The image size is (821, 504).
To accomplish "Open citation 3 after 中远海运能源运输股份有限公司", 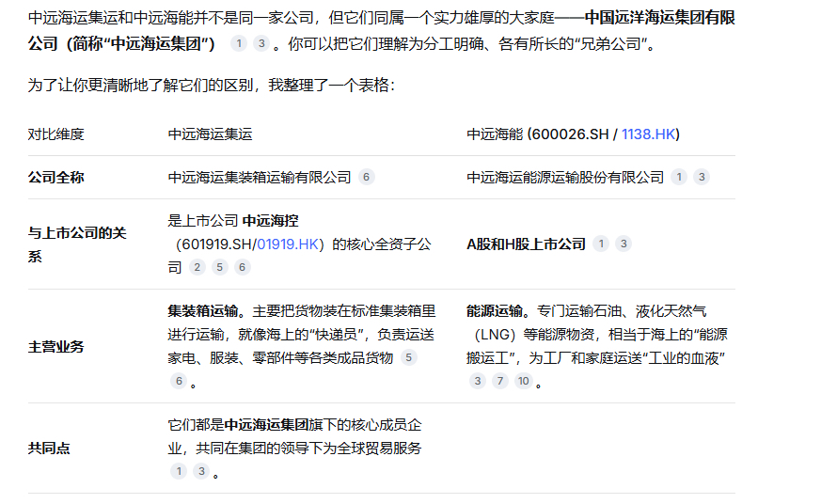I will (x=702, y=178).
